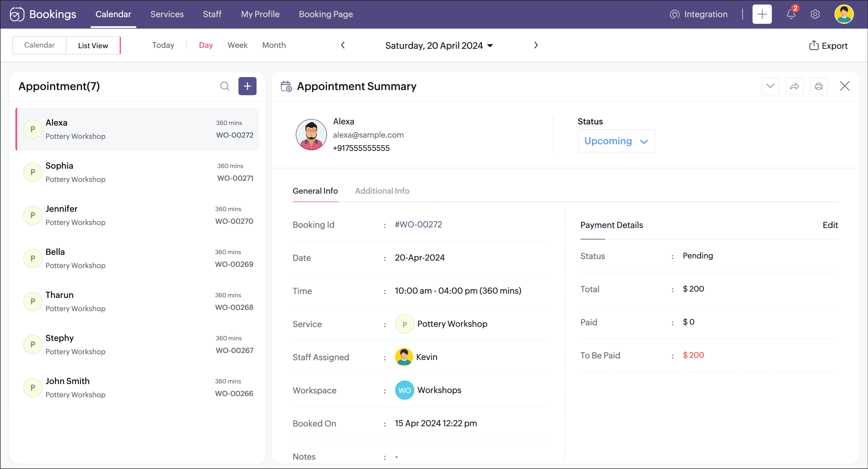Open settings gear in top bar
This screenshot has width=868, height=469.
pos(815,14)
